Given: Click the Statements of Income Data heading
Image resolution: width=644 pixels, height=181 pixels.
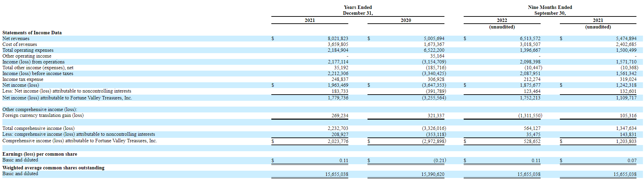Looking at the screenshot, I should tap(32, 33).
